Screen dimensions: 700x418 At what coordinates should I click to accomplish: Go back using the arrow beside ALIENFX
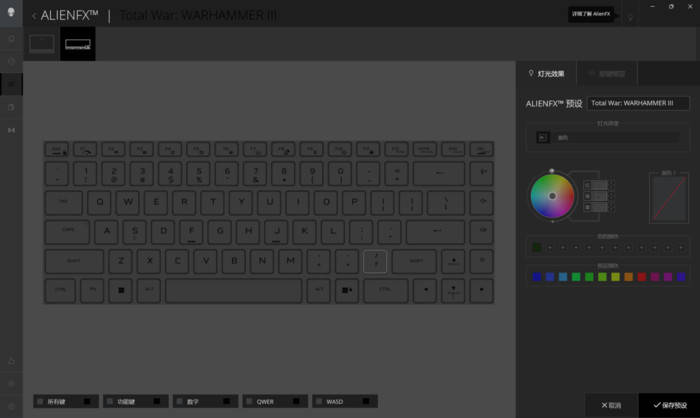34,16
